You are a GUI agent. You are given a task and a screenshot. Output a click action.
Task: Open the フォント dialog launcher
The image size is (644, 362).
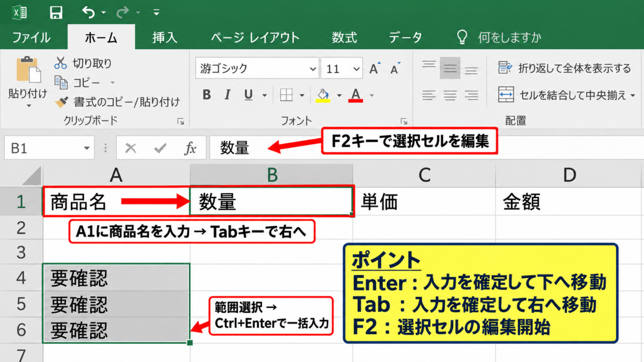(404, 121)
